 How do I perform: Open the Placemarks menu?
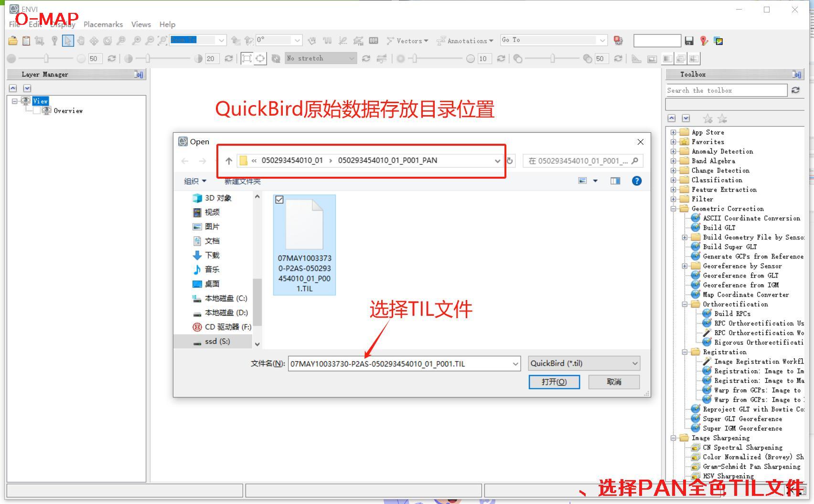[103, 24]
